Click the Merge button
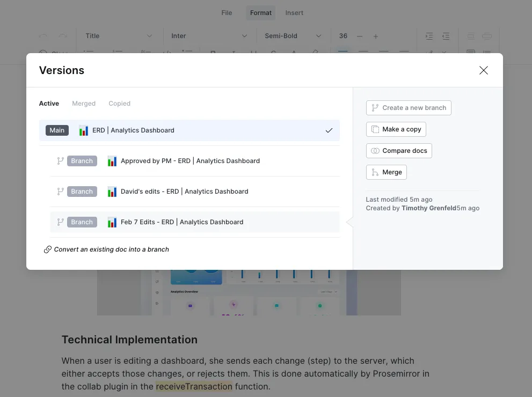The height and width of the screenshot is (397, 532). [x=386, y=172]
